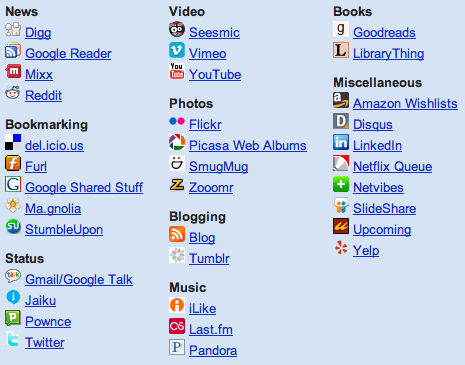
Task: Click the Disqus 'D' icon
Action: (x=341, y=122)
